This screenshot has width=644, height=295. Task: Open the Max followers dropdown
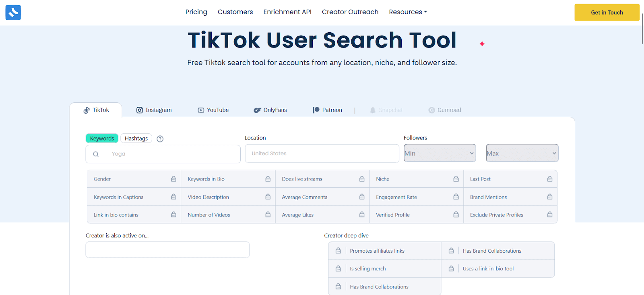(522, 153)
